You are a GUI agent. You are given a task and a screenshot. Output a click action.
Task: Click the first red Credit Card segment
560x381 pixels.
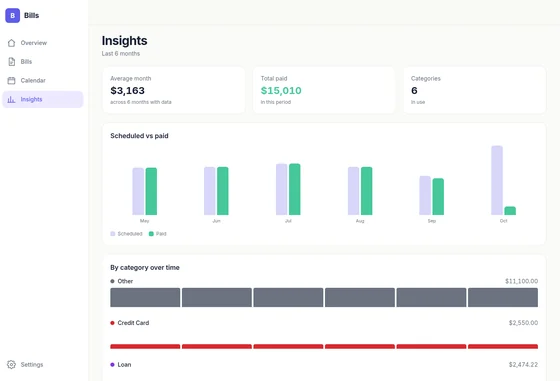click(x=145, y=346)
